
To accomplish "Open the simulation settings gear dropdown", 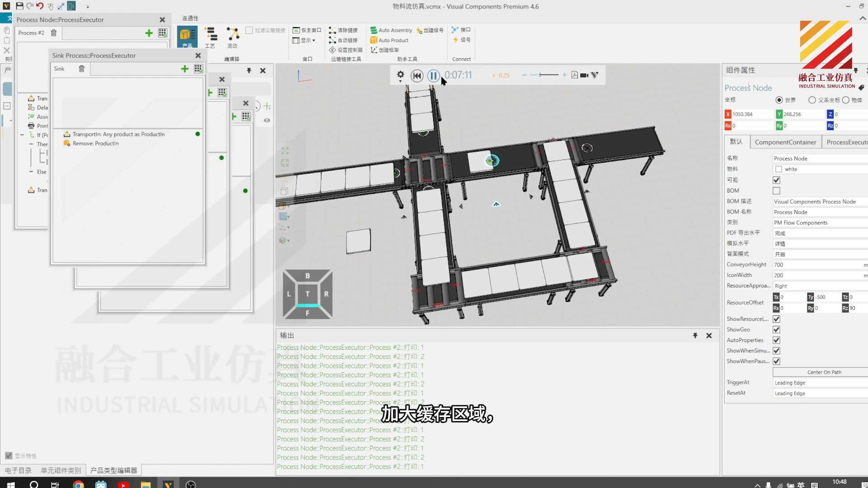I will coord(401,75).
